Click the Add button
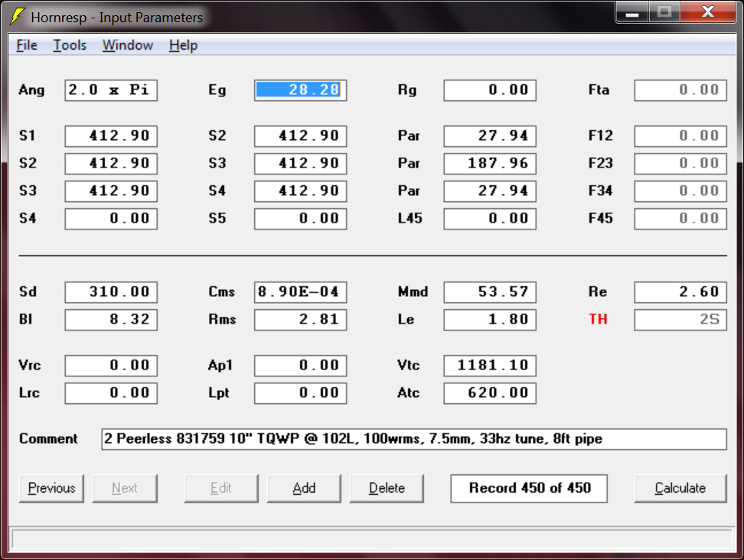The image size is (744, 560). pyautogui.click(x=304, y=488)
